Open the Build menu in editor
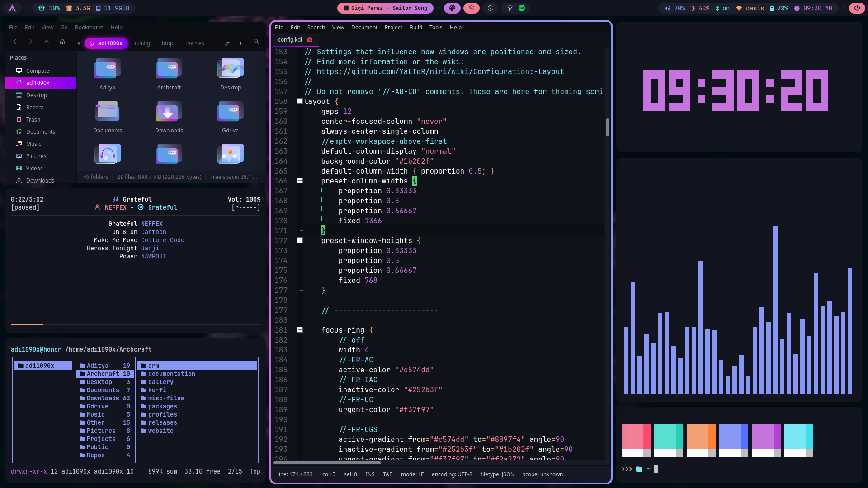Viewport: 868px width, 488px height. [x=415, y=27]
